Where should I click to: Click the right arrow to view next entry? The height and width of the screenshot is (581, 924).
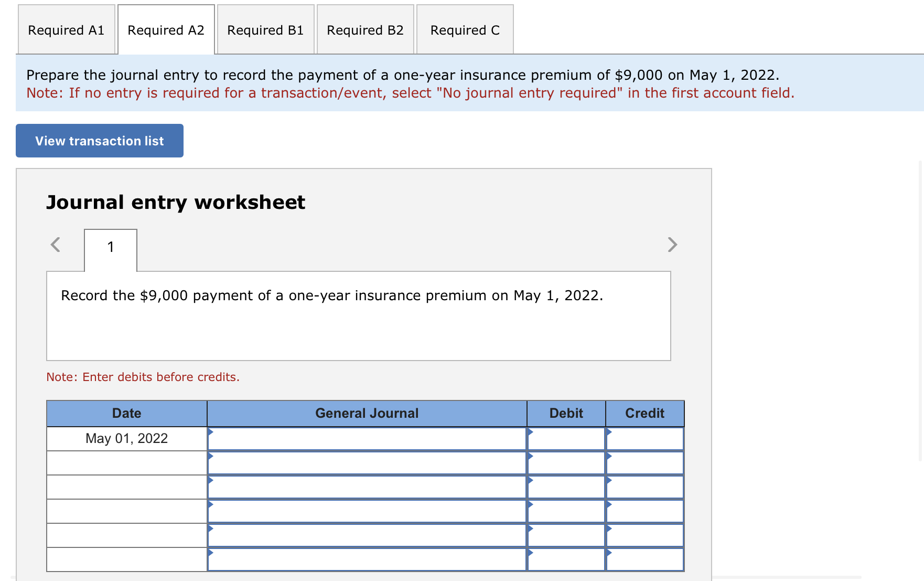point(673,245)
